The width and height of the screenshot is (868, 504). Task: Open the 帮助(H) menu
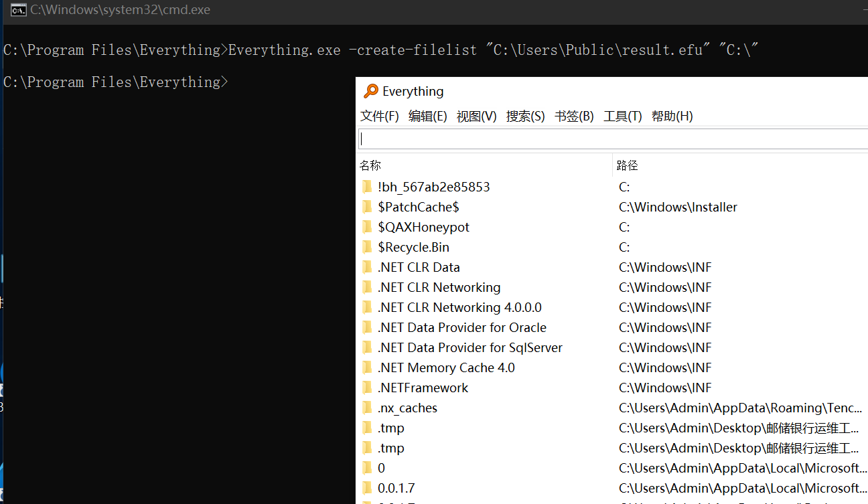(x=672, y=116)
